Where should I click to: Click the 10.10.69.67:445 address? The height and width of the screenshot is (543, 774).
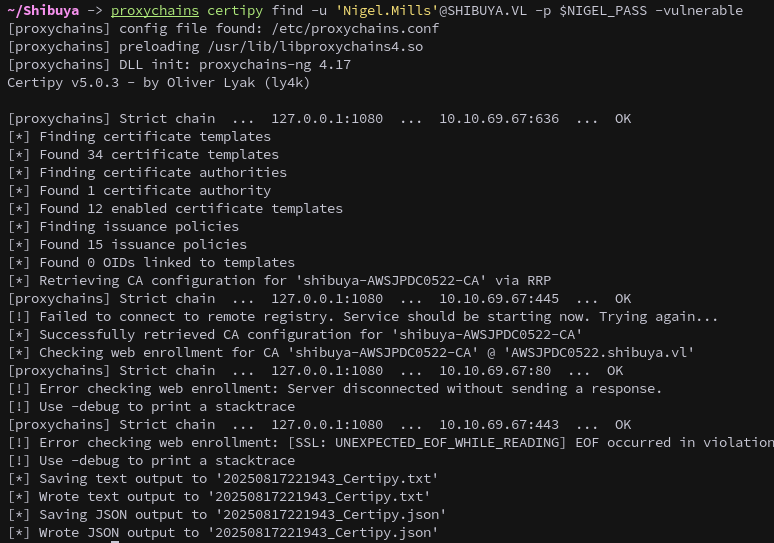499,299
